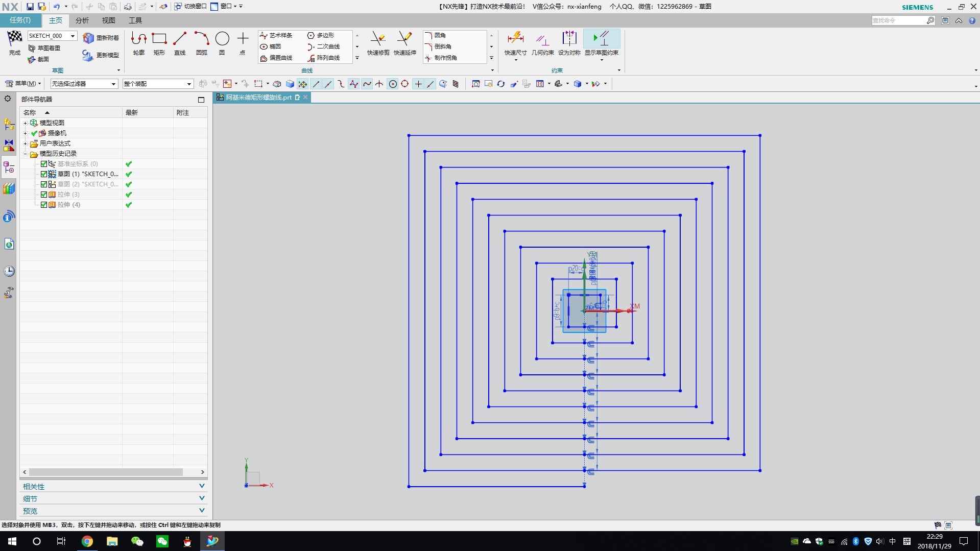Viewport: 980px width, 551px height.
Task: Open the 任务(T) task menu
Action: tap(20, 20)
